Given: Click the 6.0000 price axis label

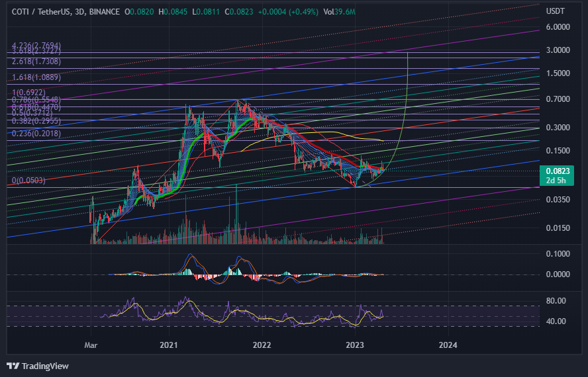Looking at the screenshot, I should click(558, 27).
